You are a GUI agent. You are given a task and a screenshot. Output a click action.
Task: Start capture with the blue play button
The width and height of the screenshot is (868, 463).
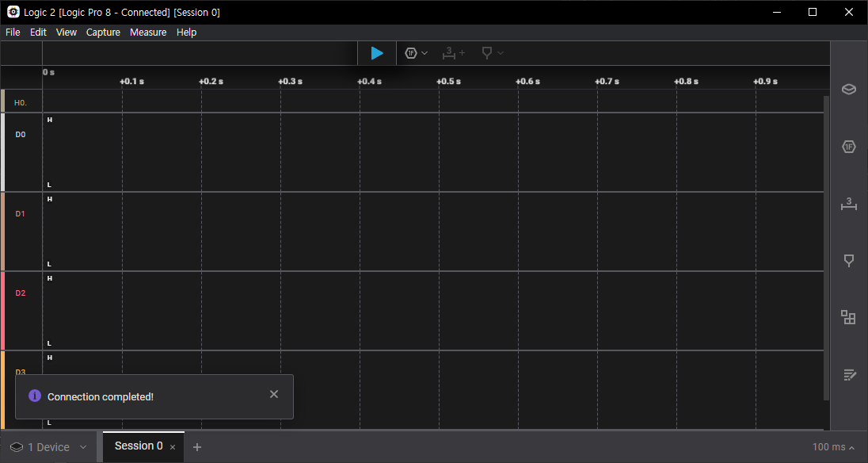coord(376,52)
